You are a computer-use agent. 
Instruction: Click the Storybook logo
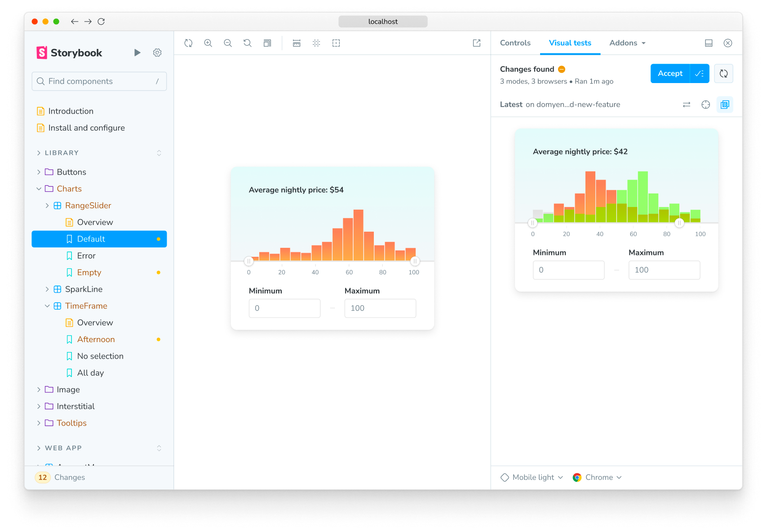69,53
